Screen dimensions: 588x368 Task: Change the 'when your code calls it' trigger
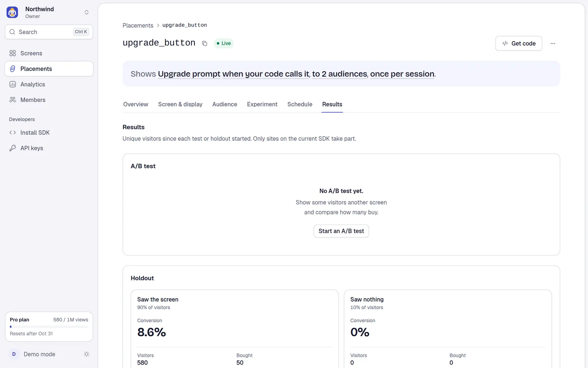(265, 74)
